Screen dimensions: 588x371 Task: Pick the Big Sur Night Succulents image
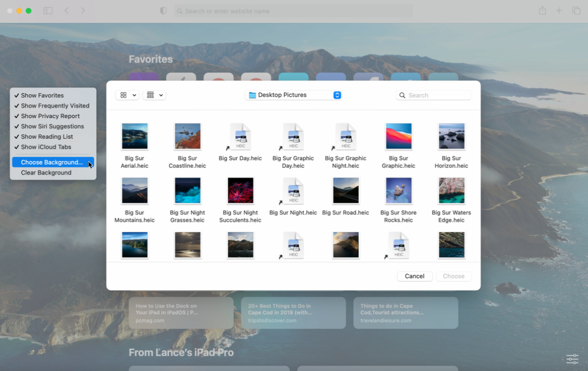[240, 191]
